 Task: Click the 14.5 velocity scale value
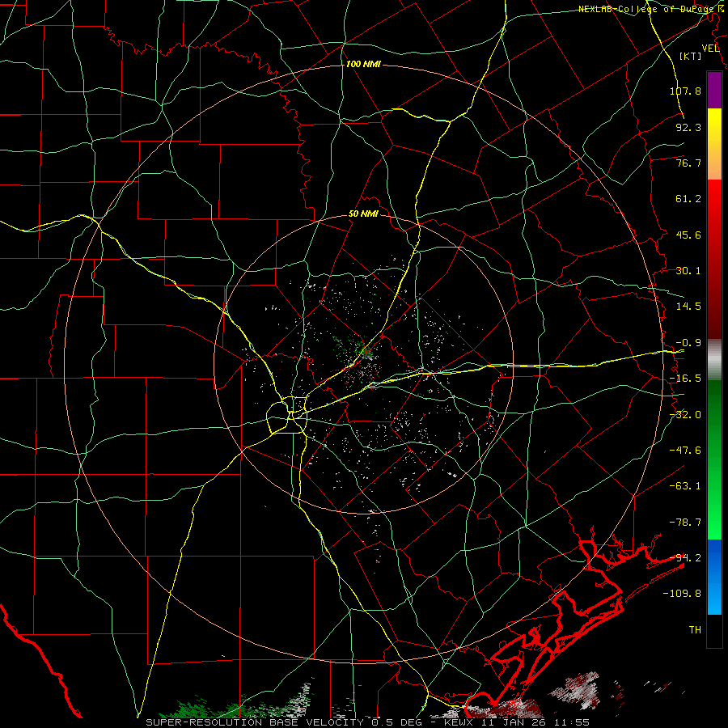[x=688, y=307]
